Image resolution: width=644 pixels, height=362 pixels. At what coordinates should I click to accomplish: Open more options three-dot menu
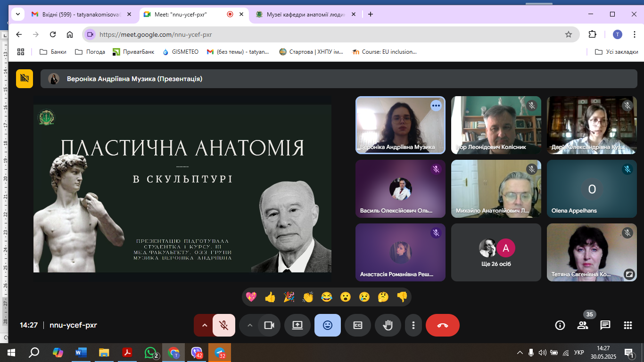point(413,325)
